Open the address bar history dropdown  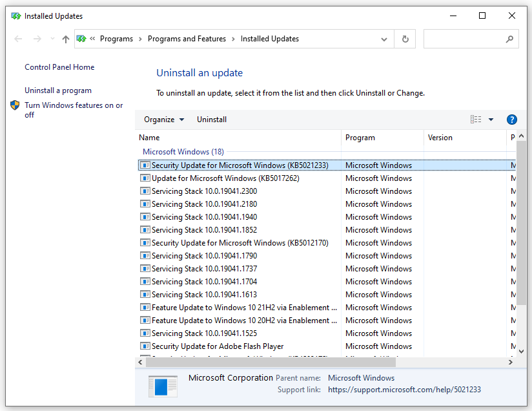click(384, 39)
